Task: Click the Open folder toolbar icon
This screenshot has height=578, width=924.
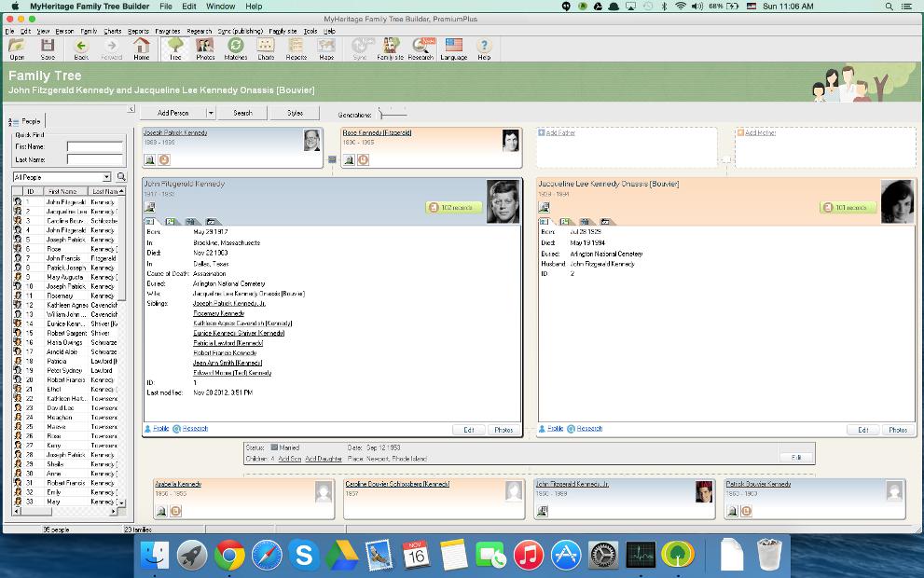Action: 17,46
